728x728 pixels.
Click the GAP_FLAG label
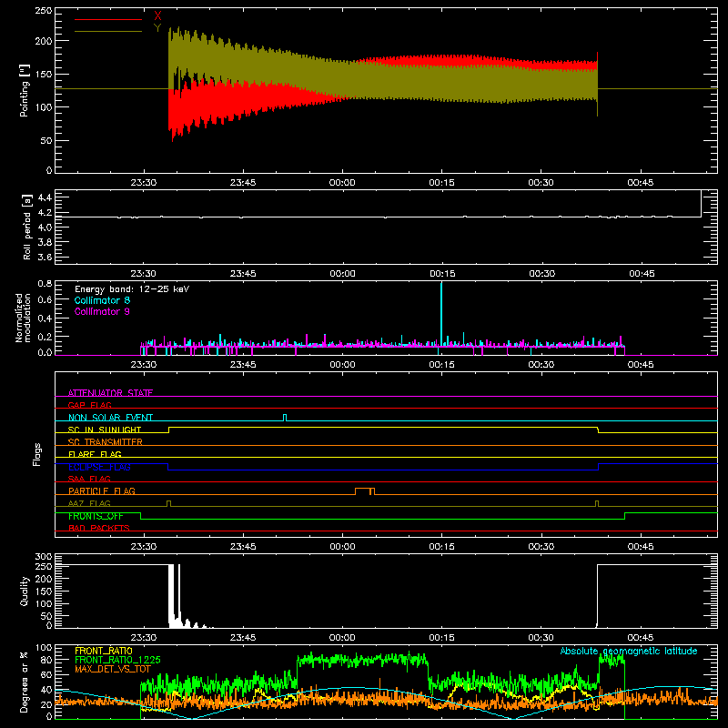click(89, 405)
